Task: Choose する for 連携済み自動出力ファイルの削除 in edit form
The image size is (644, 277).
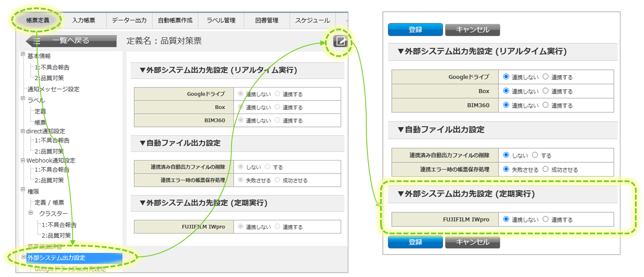Action: coord(536,155)
